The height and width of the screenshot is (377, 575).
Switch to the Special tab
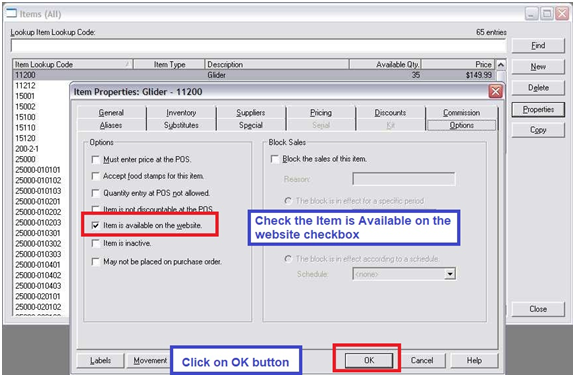pyautogui.click(x=251, y=125)
